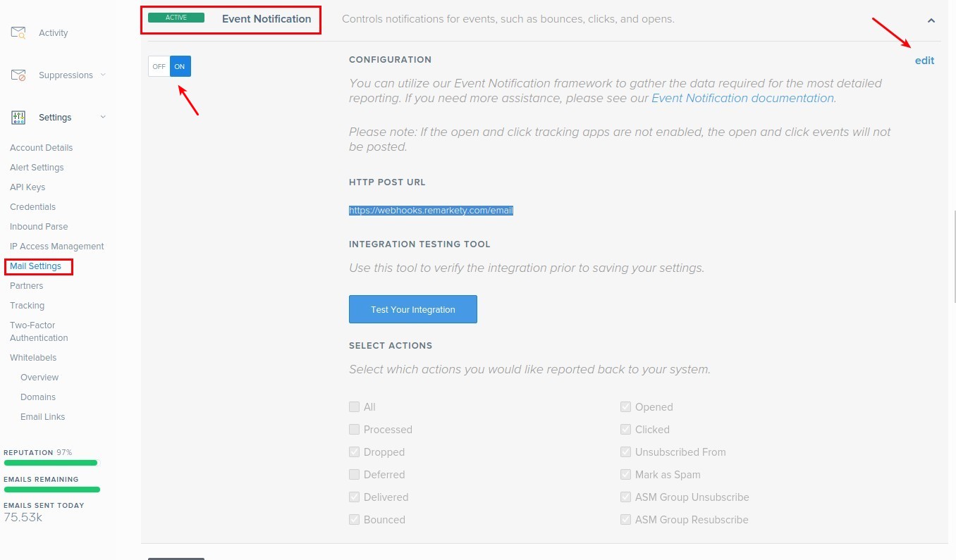Open Whitelabels Overview

pyautogui.click(x=39, y=378)
